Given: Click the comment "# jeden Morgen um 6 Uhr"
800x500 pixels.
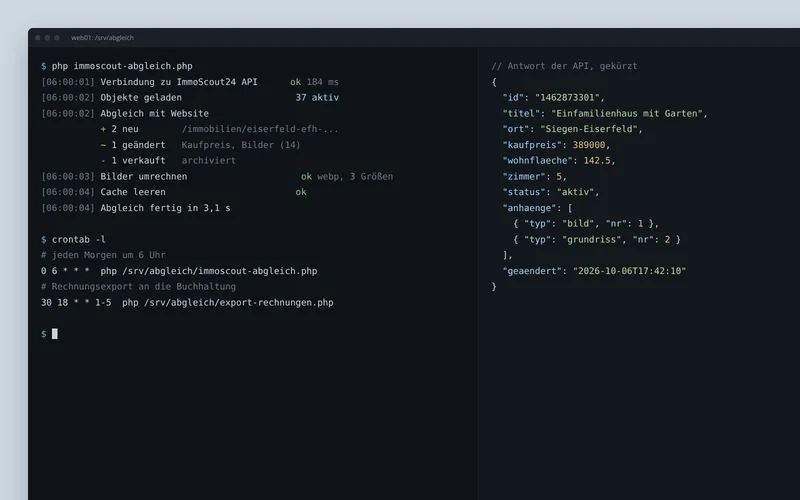Looking at the screenshot, I should click(x=103, y=255).
